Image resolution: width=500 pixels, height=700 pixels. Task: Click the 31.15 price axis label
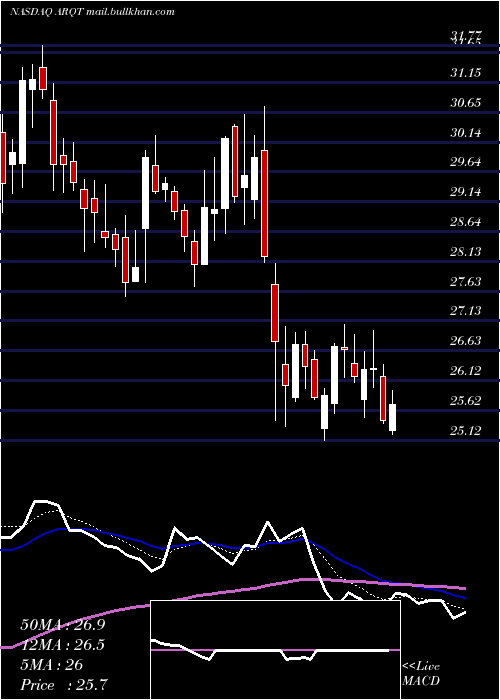coord(466,73)
